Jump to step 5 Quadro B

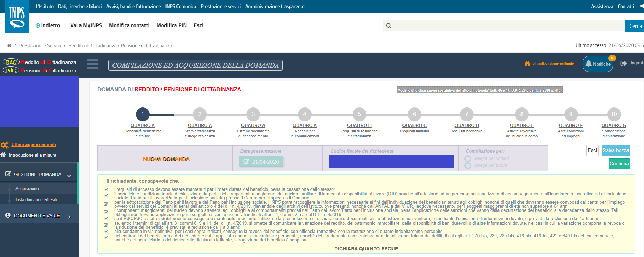[x=359, y=114]
